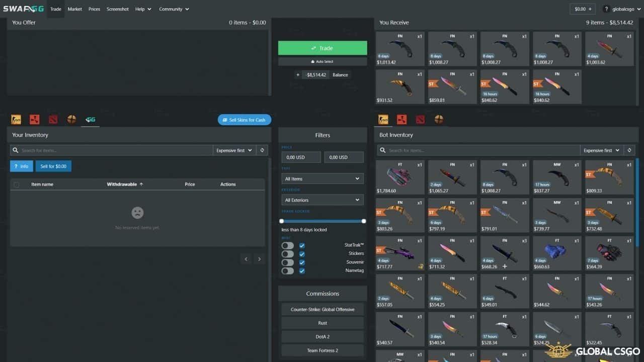Select CS:GO game icon in Bot Inventory

pos(383,119)
